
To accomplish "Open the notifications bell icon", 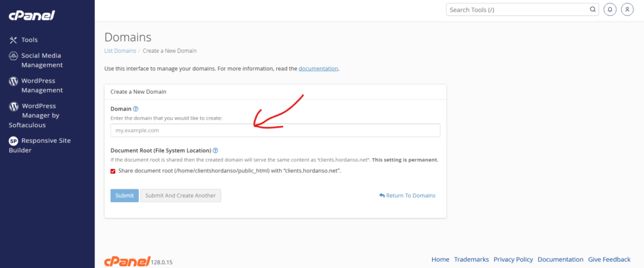I will pos(609,10).
